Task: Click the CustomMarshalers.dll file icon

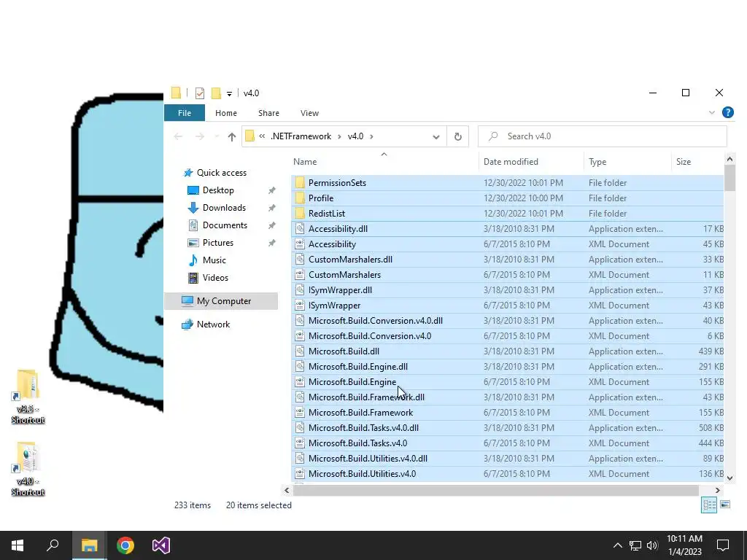Action: pyautogui.click(x=300, y=260)
